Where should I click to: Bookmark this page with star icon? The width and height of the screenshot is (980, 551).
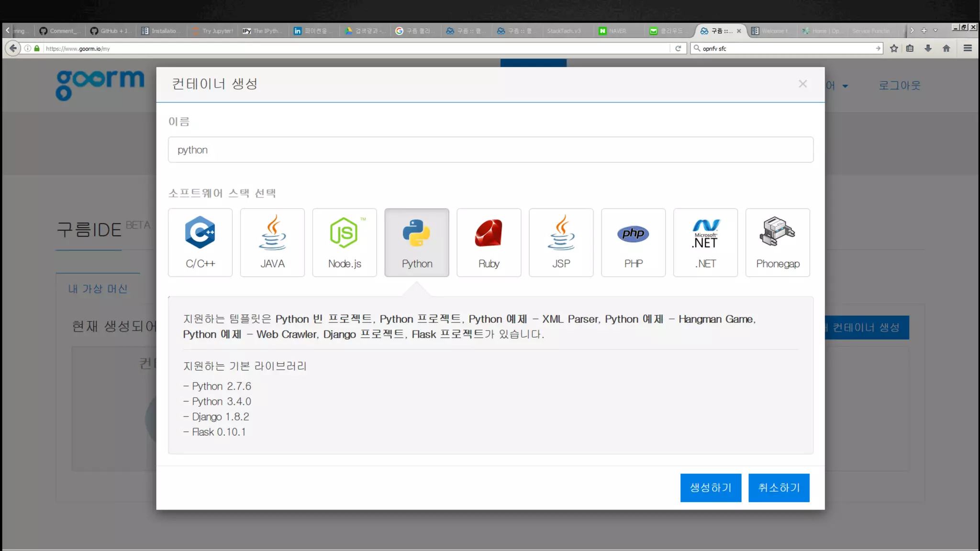pos(894,48)
